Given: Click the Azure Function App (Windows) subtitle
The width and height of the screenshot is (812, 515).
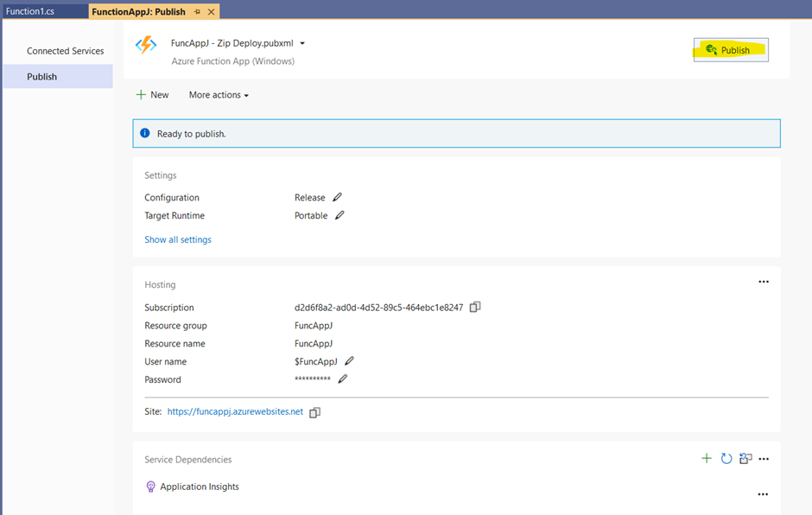Looking at the screenshot, I should click(233, 61).
